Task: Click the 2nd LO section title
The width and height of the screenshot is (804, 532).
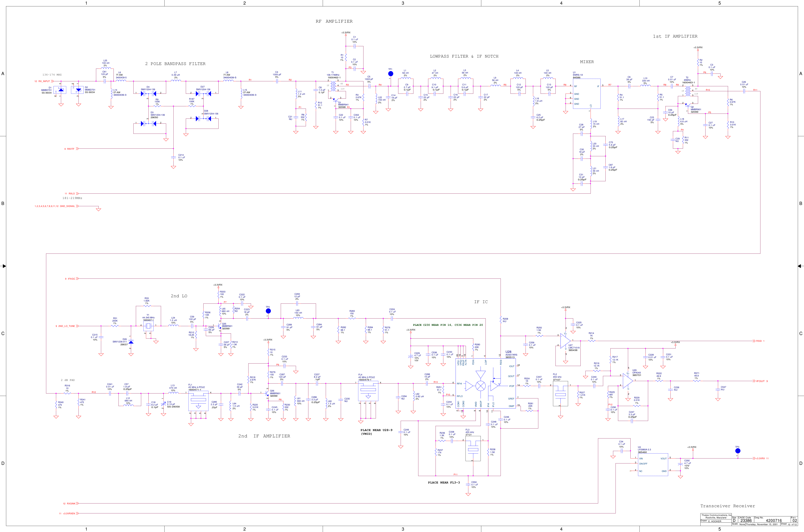Action: 179,296
